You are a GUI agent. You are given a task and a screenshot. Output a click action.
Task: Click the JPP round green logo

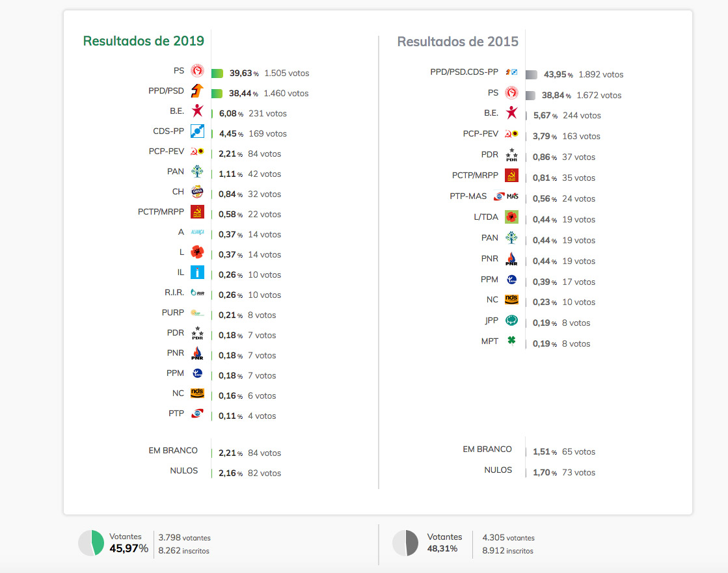[x=511, y=320]
